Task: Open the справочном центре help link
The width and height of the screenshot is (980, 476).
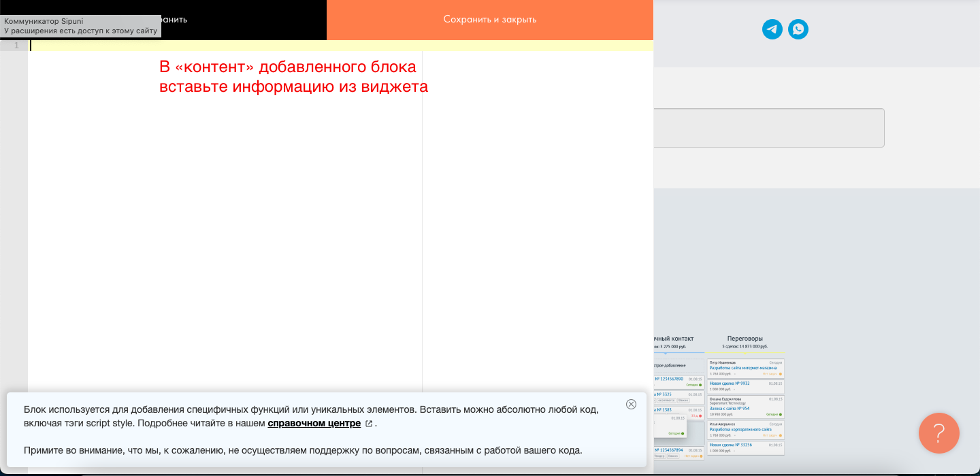Action: point(315,423)
